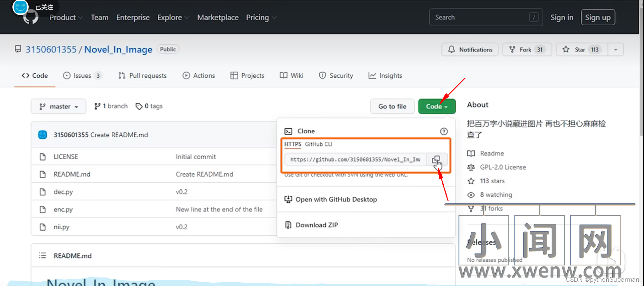644x286 pixels.
Task: Click the LICENSE file icon
Action: (42, 157)
